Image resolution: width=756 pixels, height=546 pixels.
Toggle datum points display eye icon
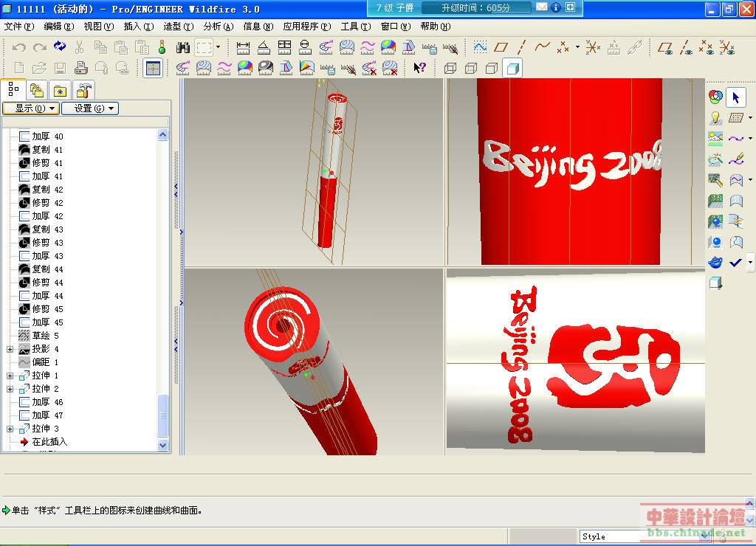point(707,47)
